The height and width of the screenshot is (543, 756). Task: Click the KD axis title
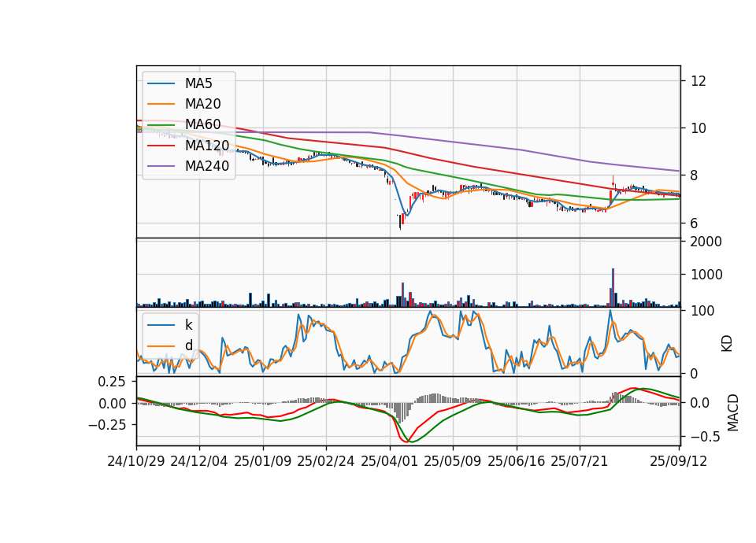tap(727, 344)
